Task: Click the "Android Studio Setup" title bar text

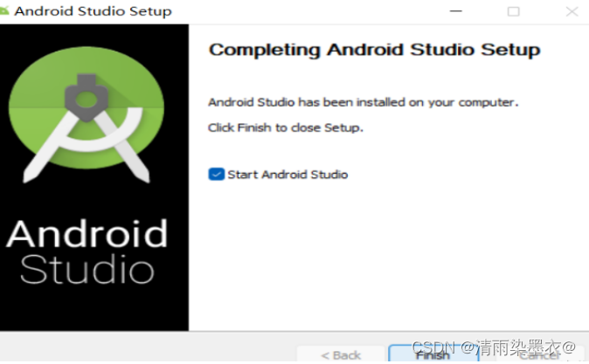Action: click(94, 11)
